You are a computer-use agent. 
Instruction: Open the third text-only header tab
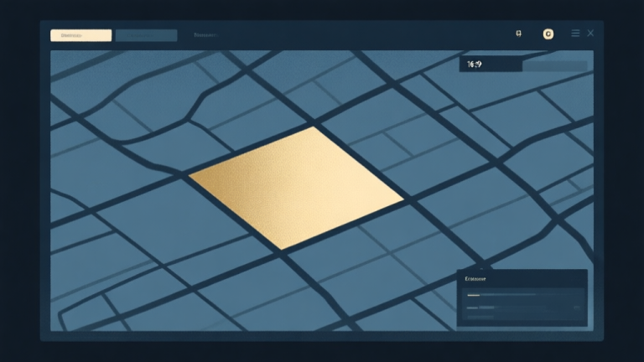[205, 35]
